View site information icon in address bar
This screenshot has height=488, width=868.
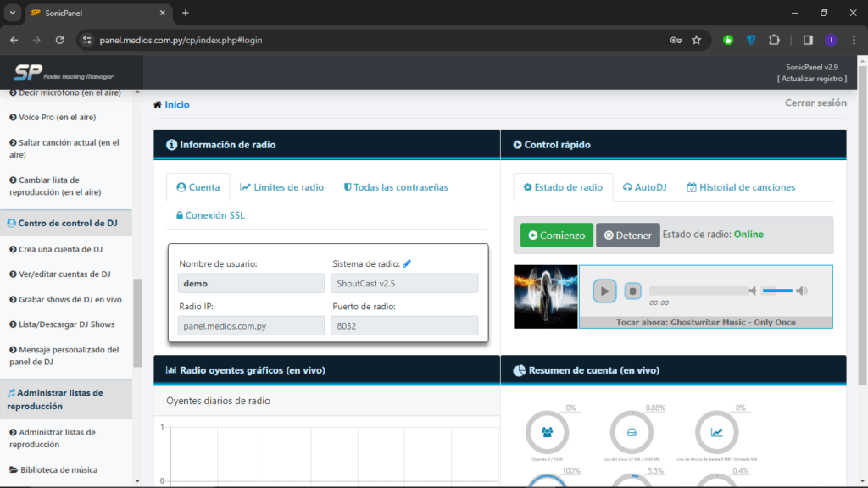87,40
